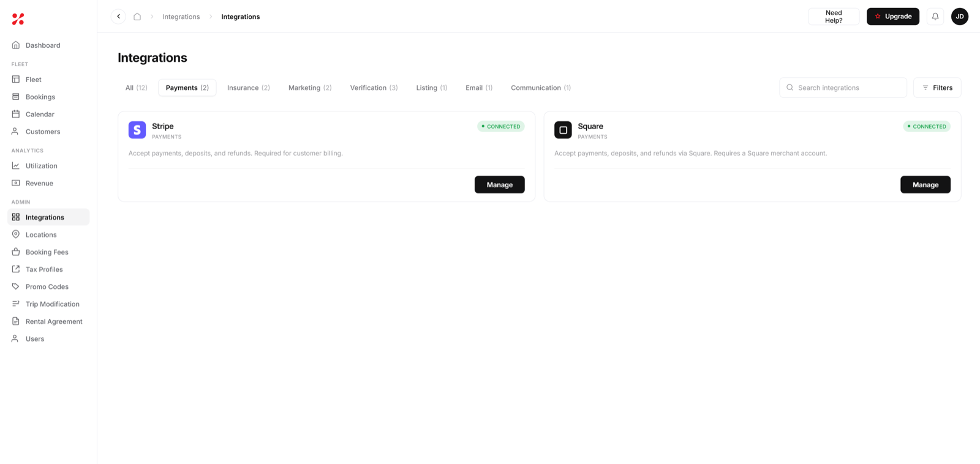Screen dimensions: 980x464
Task: Open the JD user avatar menu
Action: (960, 17)
